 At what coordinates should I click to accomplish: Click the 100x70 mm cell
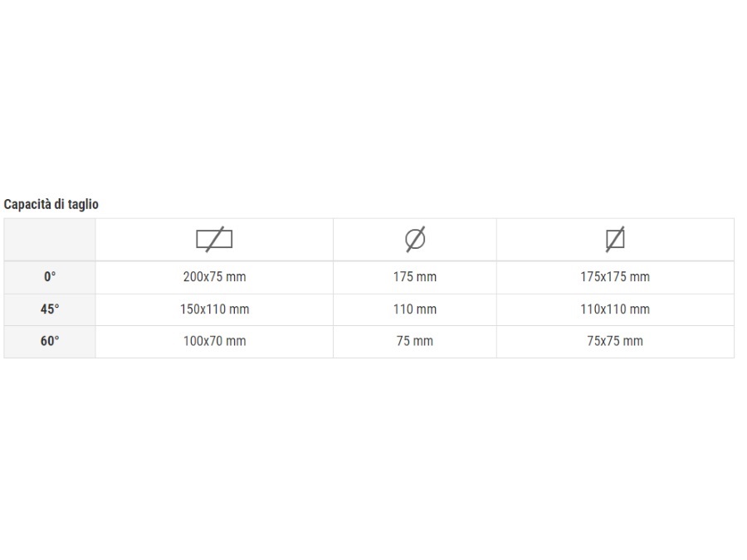(214, 342)
